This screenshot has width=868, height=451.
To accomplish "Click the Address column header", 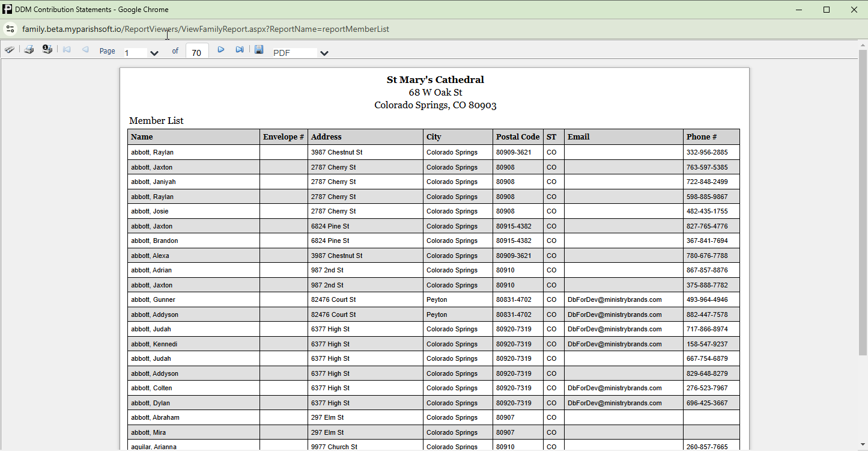I will pyautogui.click(x=365, y=137).
